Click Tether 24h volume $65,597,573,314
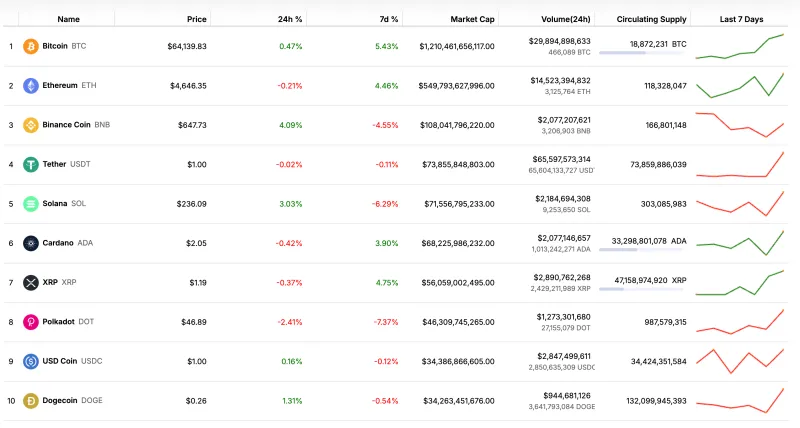Image resolution: width=800 pixels, height=428 pixels. [561, 159]
